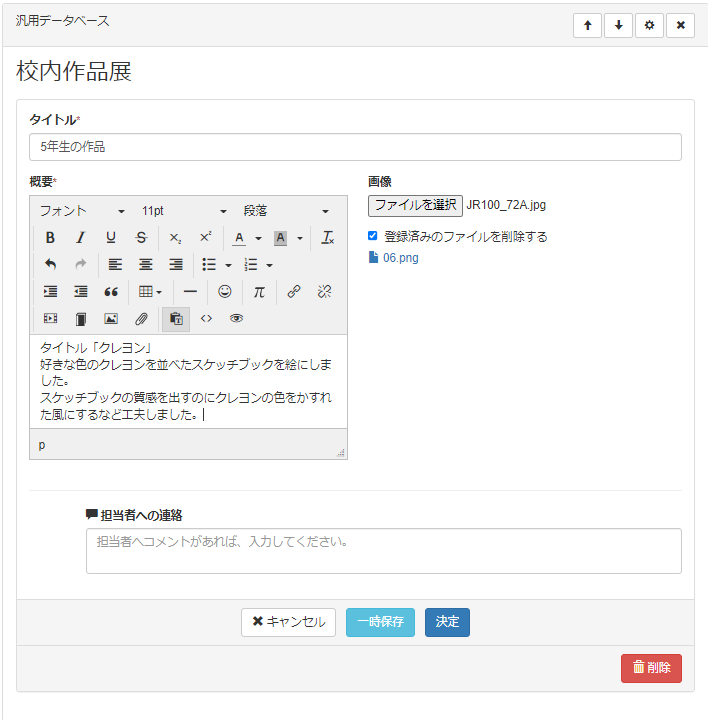Uncheck 登録済みのファイルを削除する checkbox
Viewport: 708px width, 720px height.
(x=373, y=236)
